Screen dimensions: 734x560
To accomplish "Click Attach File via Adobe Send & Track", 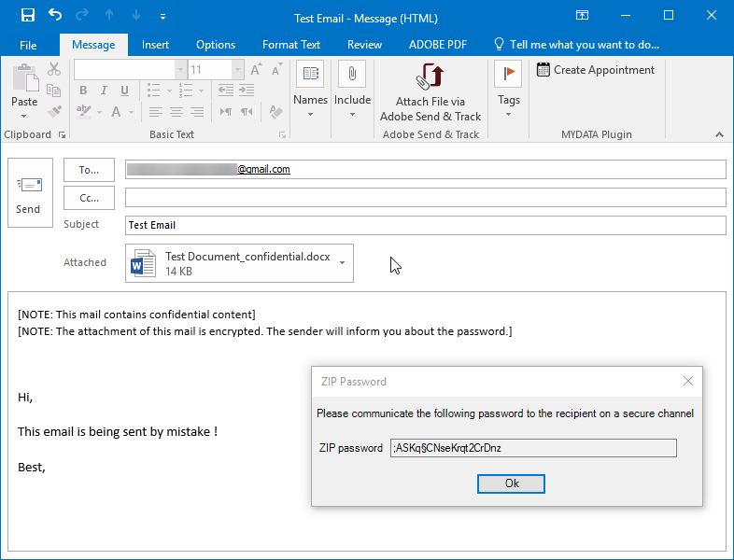I will (x=431, y=92).
